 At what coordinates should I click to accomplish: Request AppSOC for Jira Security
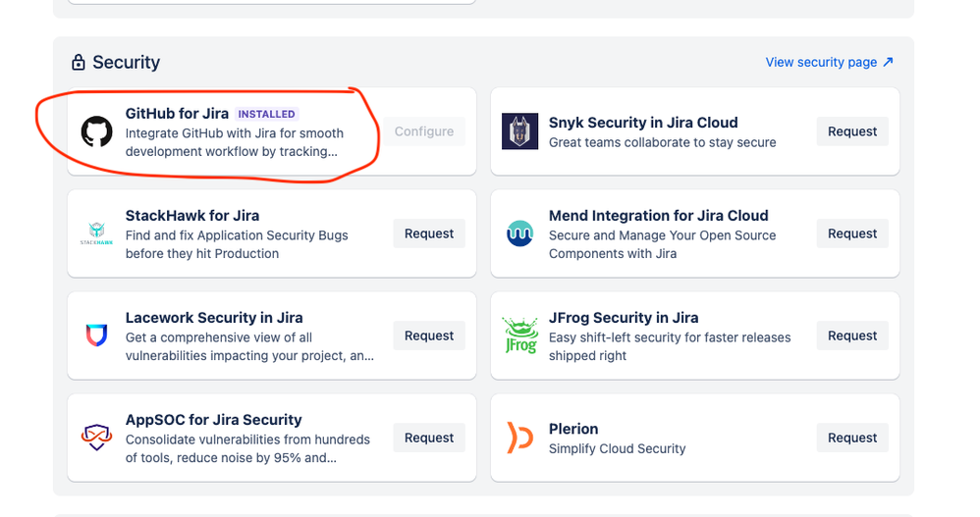point(429,438)
